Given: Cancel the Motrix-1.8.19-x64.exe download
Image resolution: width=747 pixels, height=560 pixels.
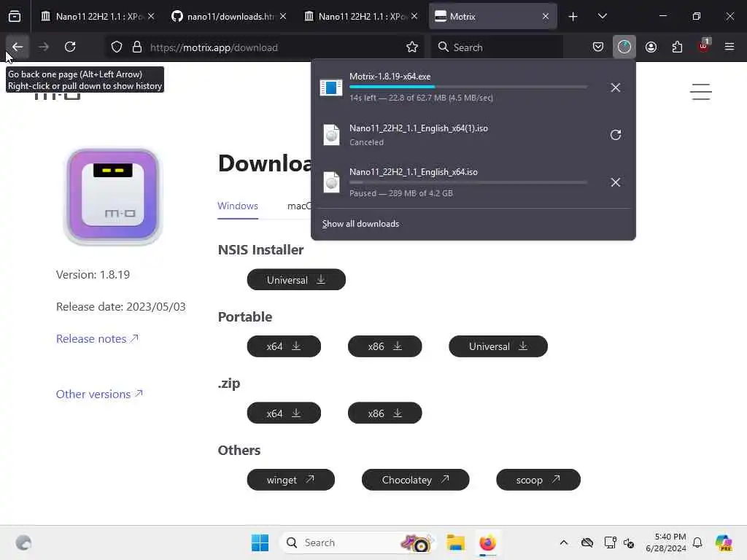Looking at the screenshot, I should (616, 87).
